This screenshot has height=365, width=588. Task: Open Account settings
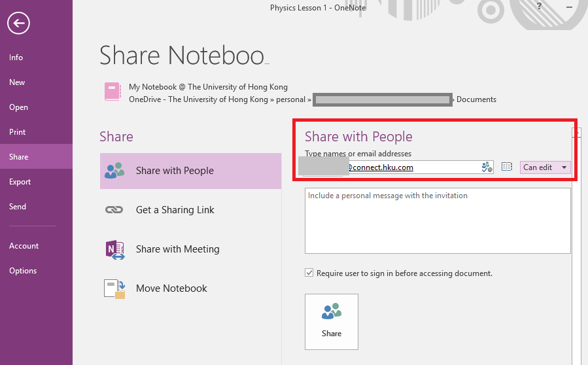[x=24, y=246]
